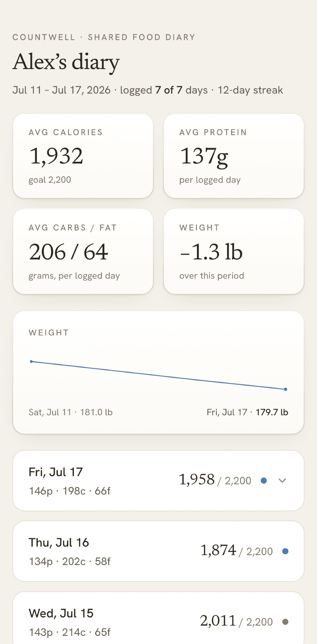The image size is (317, 644).
Task: Click the Sat, Jul 11 · 181.0 lb label
Action: pos(70,412)
